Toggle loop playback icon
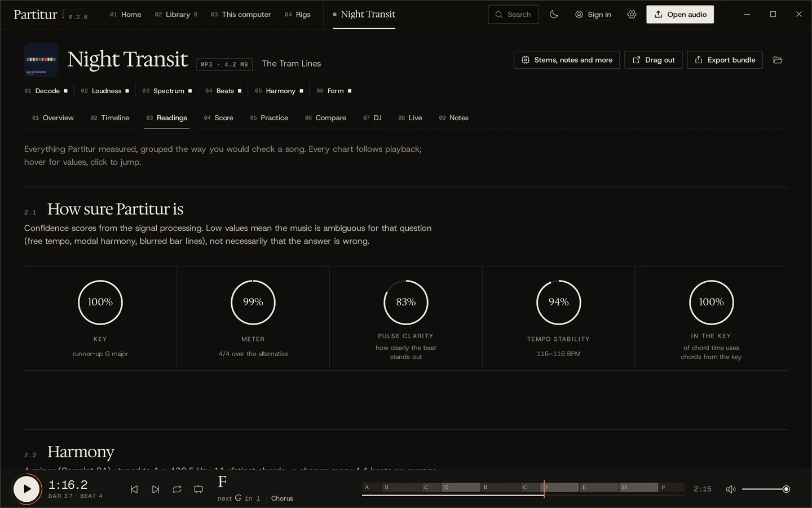Image resolution: width=812 pixels, height=508 pixels. pos(177,489)
